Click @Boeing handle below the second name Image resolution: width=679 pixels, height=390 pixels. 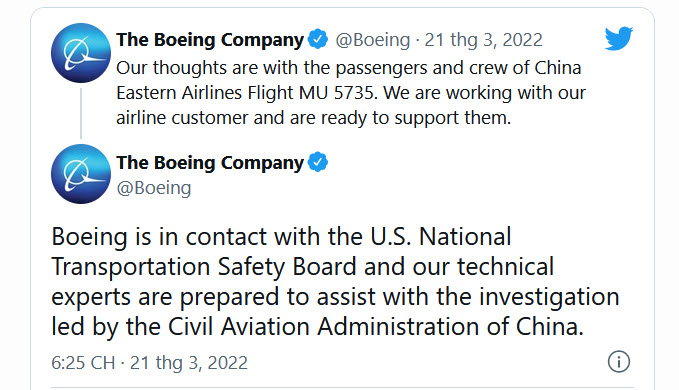pos(154,188)
